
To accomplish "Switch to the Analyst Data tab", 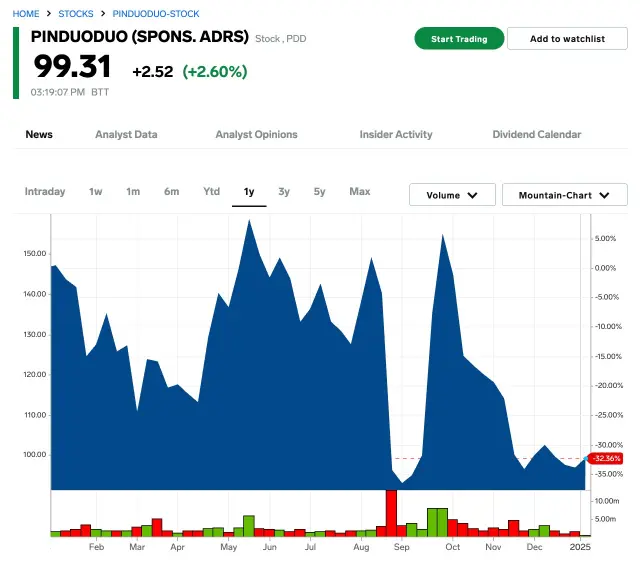I will [x=126, y=134].
